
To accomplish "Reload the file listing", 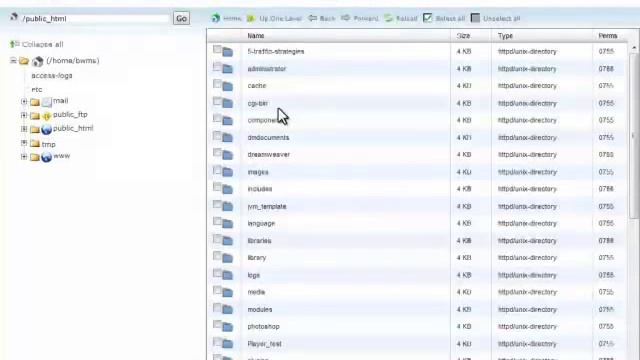I will pyautogui.click(x=401, y=18).
